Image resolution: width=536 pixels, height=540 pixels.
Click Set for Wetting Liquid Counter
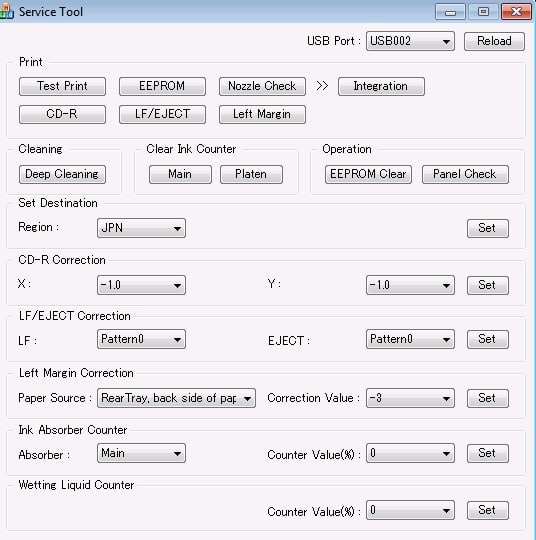click(x=487, y=510)
